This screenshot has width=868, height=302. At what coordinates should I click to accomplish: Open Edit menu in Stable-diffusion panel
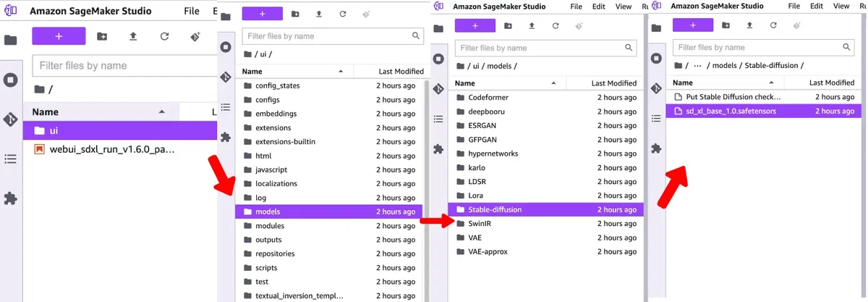[x=817, y=6]
